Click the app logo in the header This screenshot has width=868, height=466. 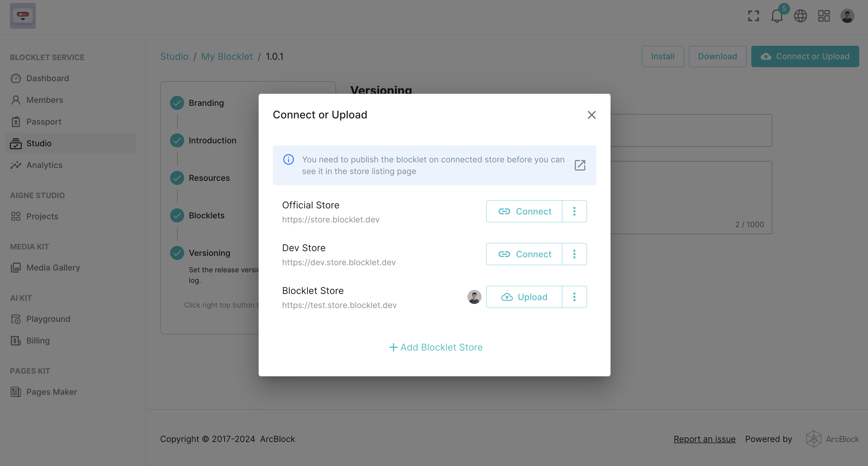tap(23, 16)
